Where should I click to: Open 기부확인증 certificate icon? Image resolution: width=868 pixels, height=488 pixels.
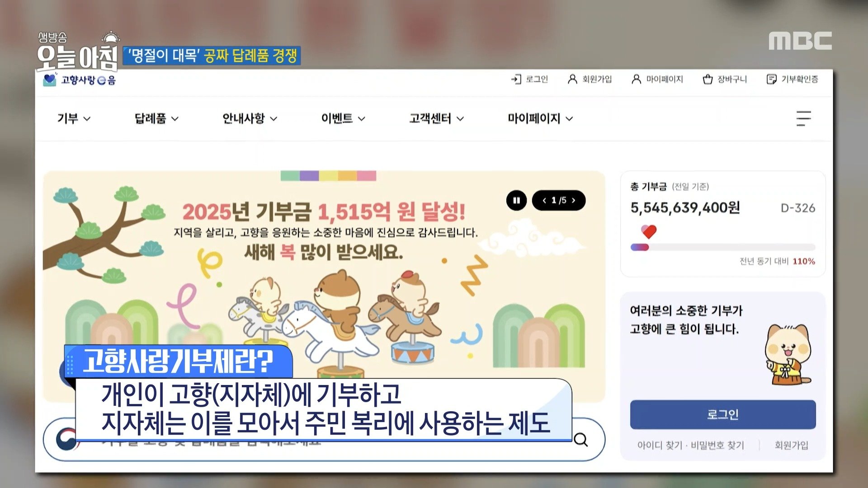(x=771, y=80)
